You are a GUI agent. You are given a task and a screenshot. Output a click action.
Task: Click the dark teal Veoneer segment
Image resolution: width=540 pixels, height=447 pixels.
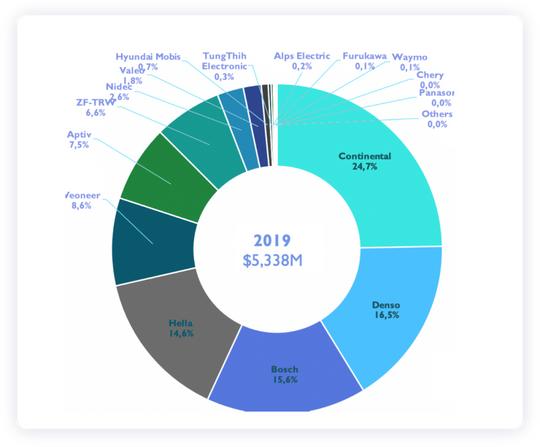pos(152,243)
